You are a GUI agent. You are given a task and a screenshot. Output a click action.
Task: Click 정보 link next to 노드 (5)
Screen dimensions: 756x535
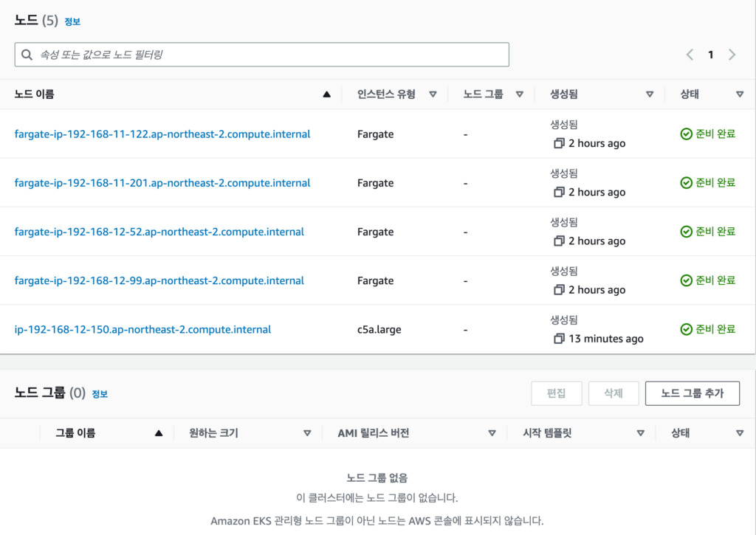point(72,22)
